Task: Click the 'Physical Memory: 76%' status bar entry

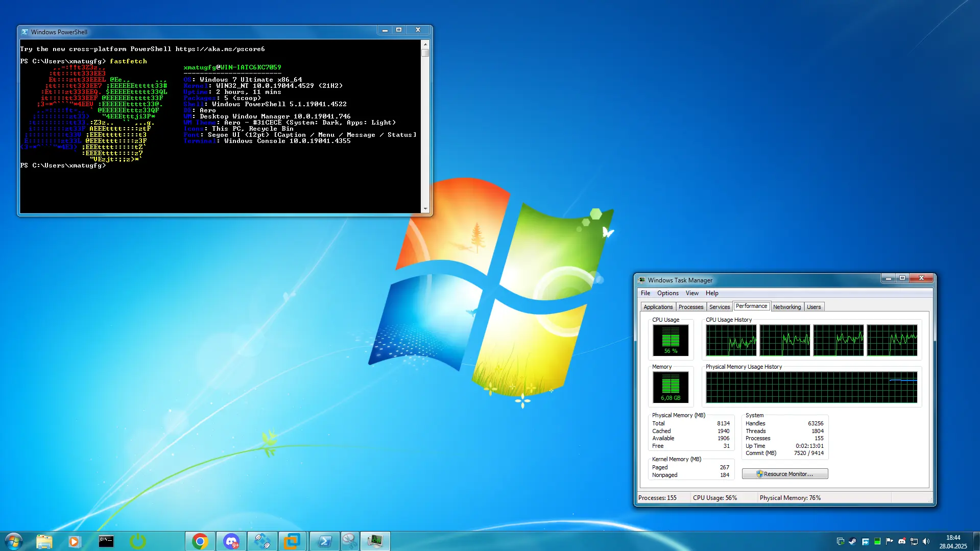Action: 790,498
